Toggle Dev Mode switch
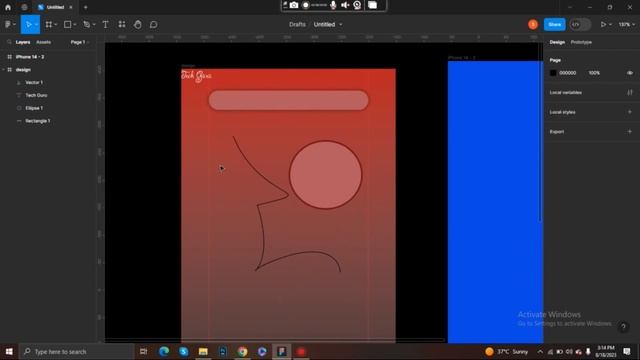Screen dimensions: 640x360 coord(580,24)
